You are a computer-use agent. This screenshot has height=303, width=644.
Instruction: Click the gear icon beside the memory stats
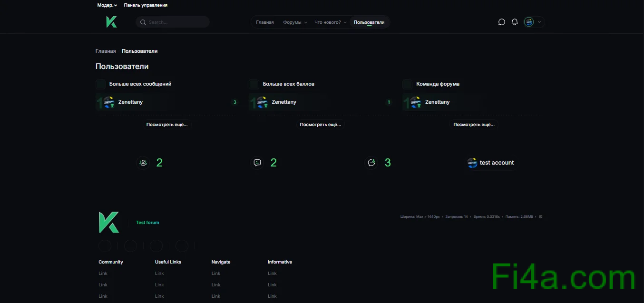tap(540, 217)
